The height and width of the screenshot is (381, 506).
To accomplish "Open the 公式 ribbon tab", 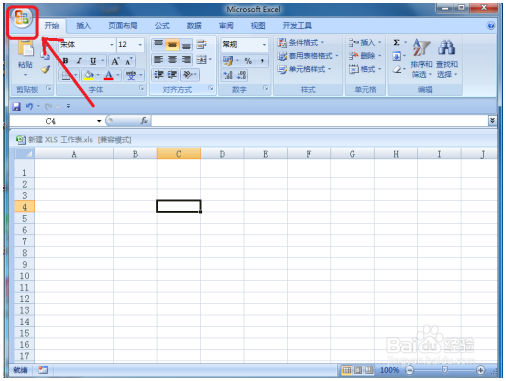I will point(162,26).
